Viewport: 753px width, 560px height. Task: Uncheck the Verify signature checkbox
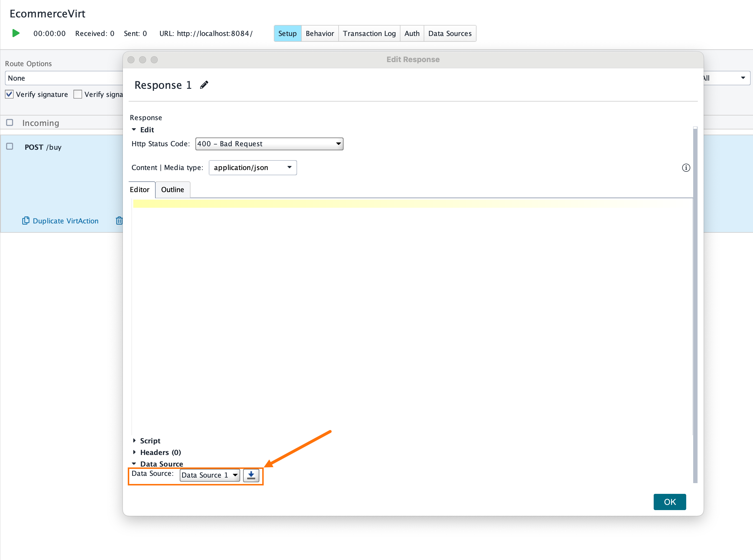point(9,94)
